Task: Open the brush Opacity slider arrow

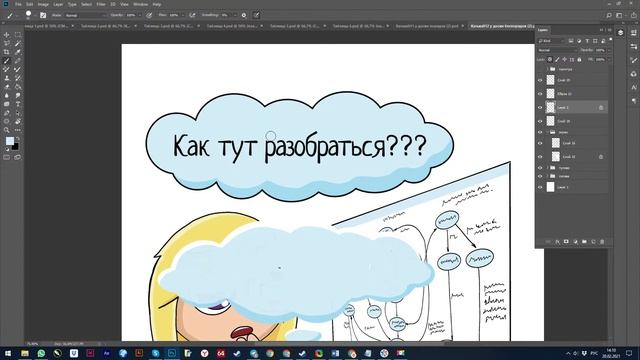Action: [x=140, y=15]
